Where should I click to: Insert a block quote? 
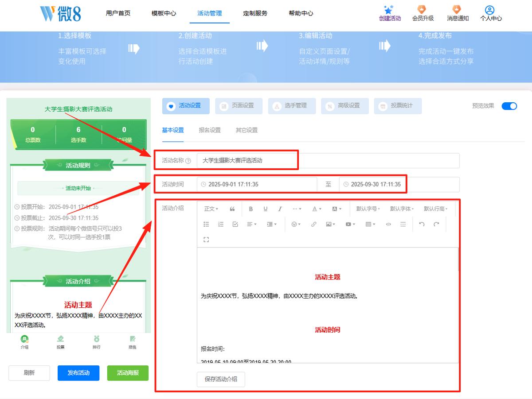(232, 209)
